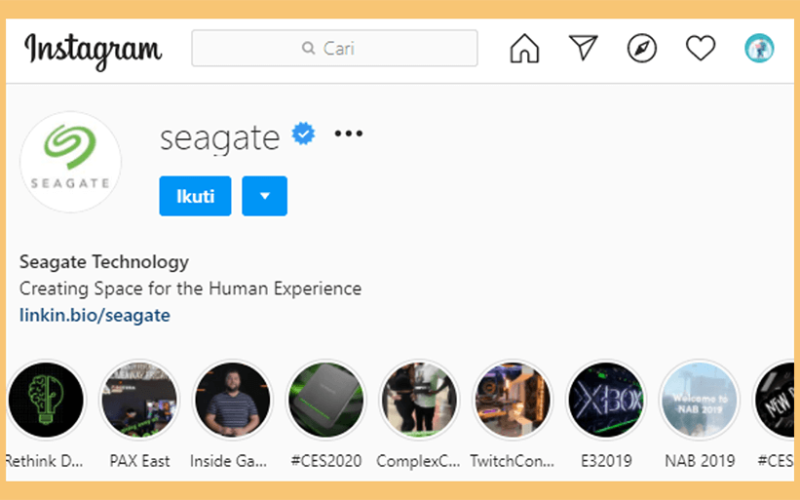This screenshot has height=500, width=800.
Task: Open the E32019 Xbox story highlight
Action: (606, 399)
